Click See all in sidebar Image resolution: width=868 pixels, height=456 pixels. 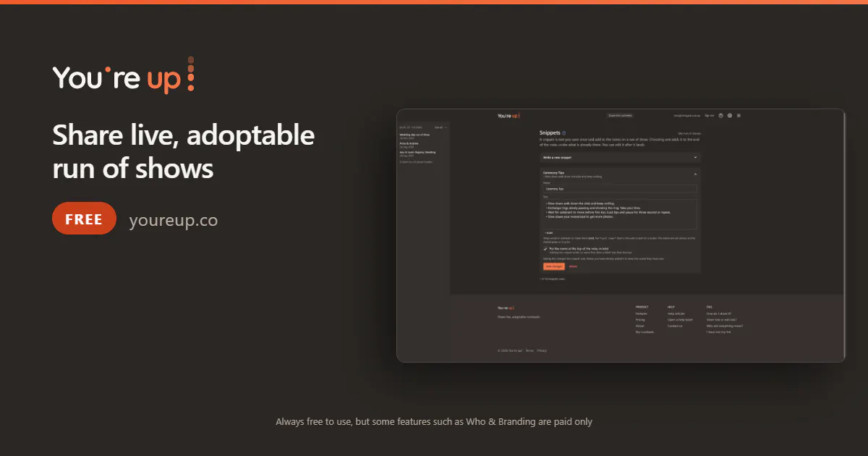click(x=438, y=127)
